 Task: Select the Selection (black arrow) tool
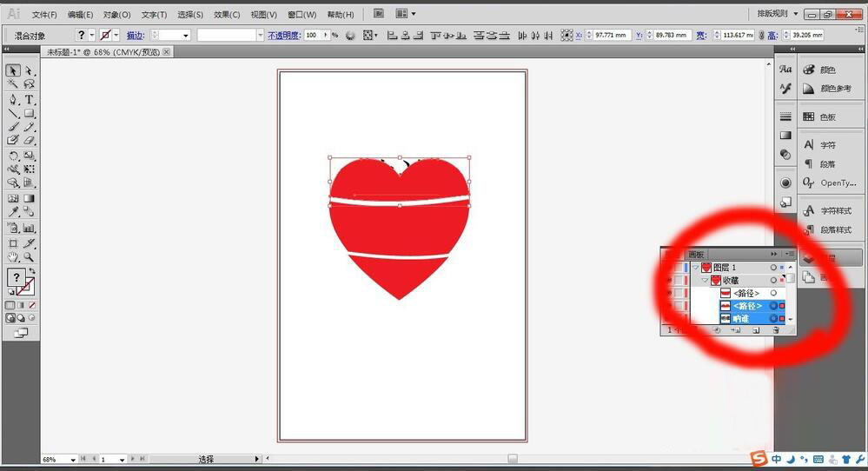13,70
